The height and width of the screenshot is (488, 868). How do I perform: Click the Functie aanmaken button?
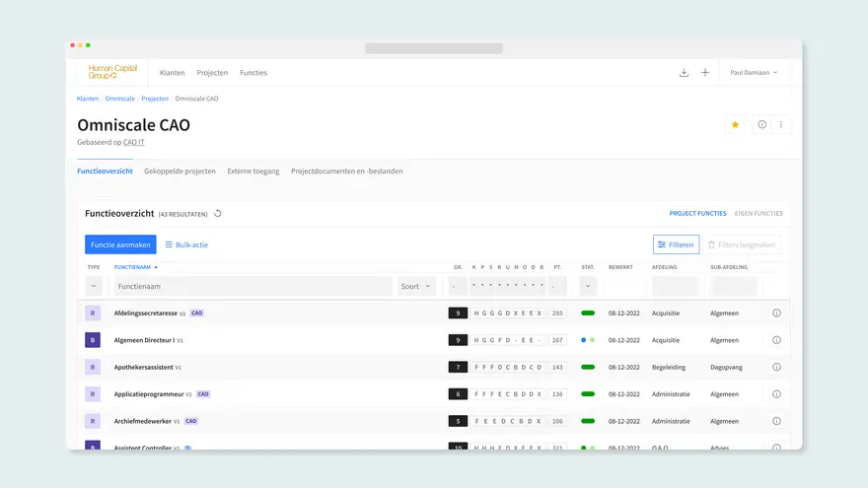[x=120, y=244]
